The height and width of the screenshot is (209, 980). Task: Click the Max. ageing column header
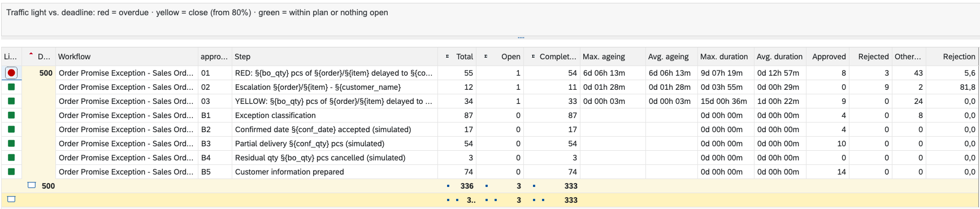(x=613, y=56)
